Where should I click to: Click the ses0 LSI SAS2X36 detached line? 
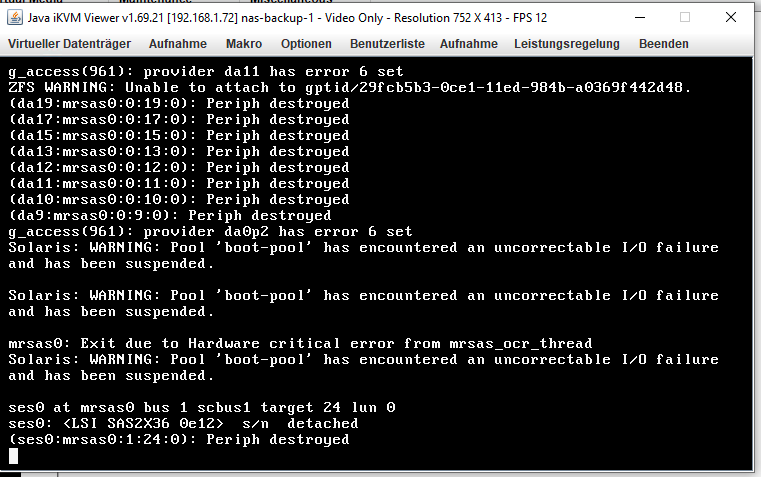point(183,424)
